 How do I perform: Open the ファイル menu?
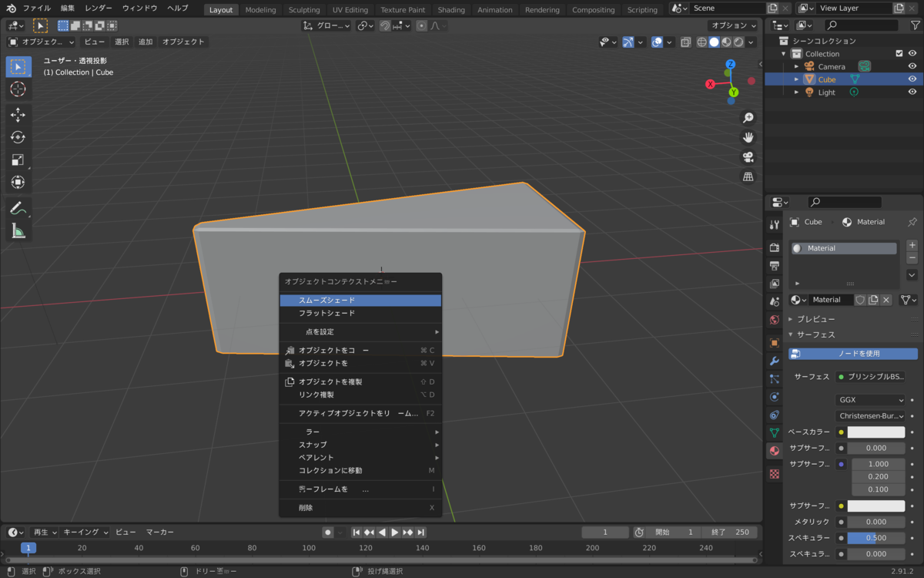[37, 8]
